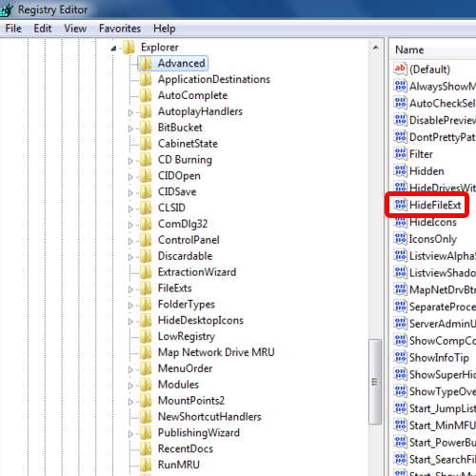The image size is (476, 476).
Task: Click the Hidden DWORD value icon
Action: point(400,170)
